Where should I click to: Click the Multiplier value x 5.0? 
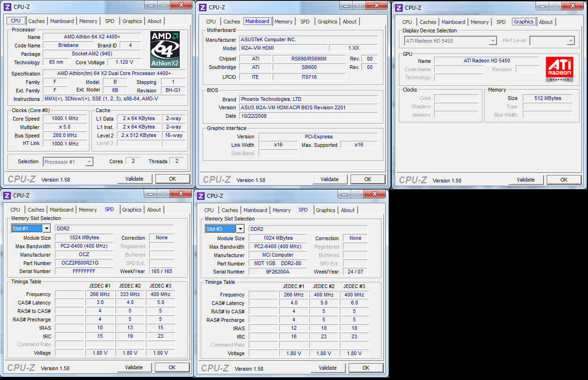(65, 127)
